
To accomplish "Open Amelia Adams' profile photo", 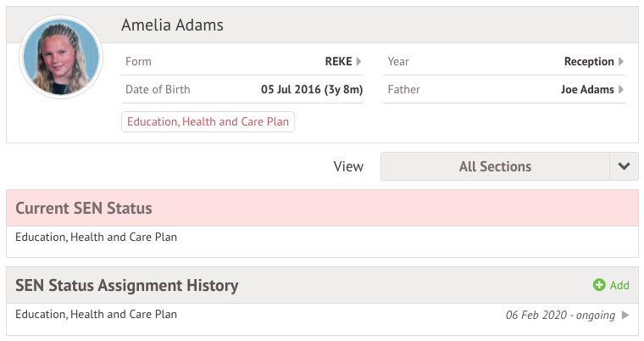I will (x=61, y=57).
